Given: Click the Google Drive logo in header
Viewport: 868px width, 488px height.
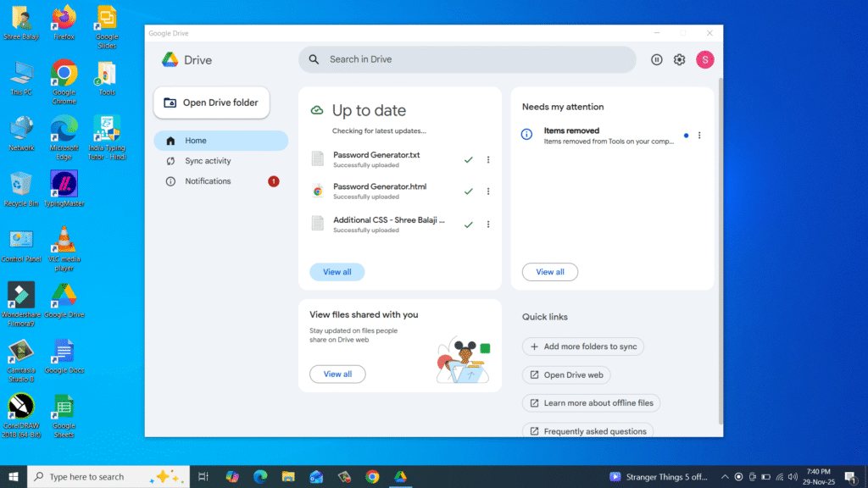Looking at the screenshot, I should 170,60.
